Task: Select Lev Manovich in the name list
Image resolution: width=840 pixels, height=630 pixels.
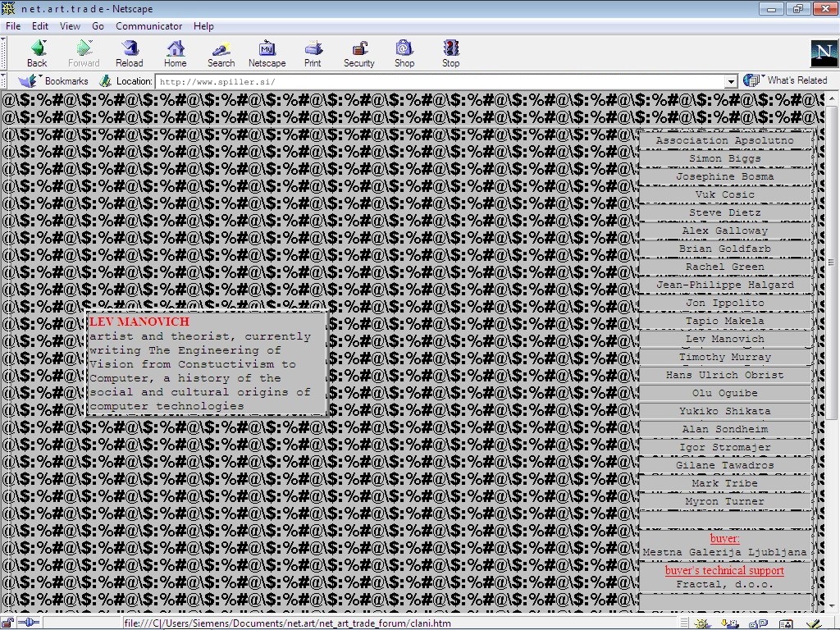Action: 725,339
